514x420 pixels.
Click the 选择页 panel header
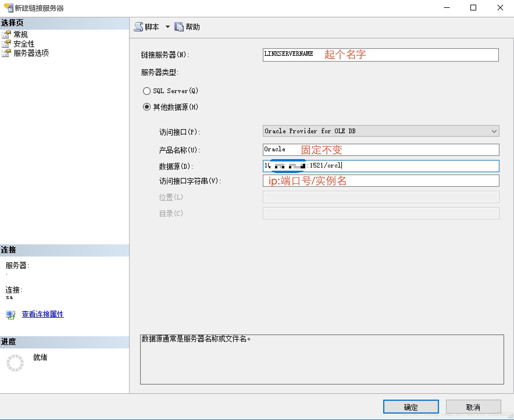(65, 23)
